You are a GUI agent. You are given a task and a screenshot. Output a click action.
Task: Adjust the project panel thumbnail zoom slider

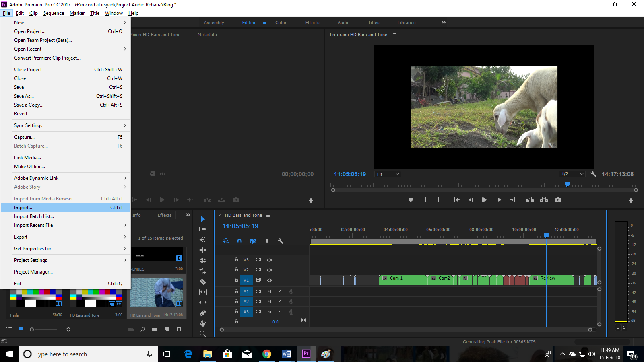32,329
